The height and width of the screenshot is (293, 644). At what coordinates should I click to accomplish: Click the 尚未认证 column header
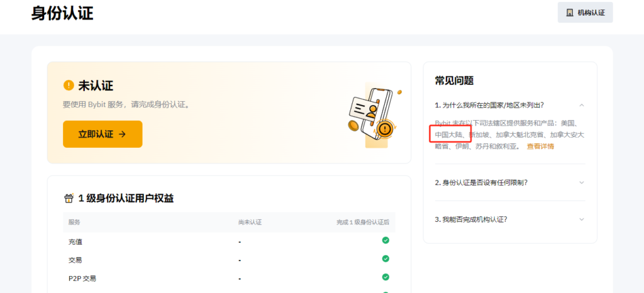[250, 223]
